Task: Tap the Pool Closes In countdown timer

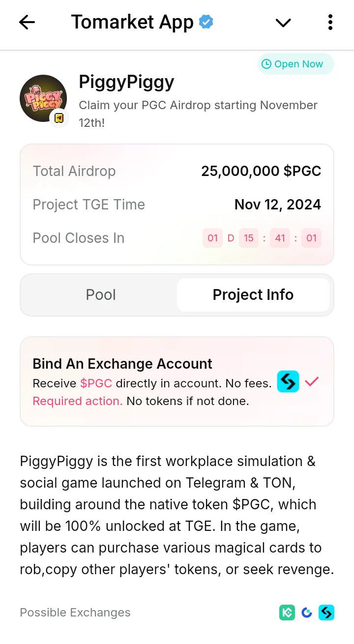Action: coord(262,238)
